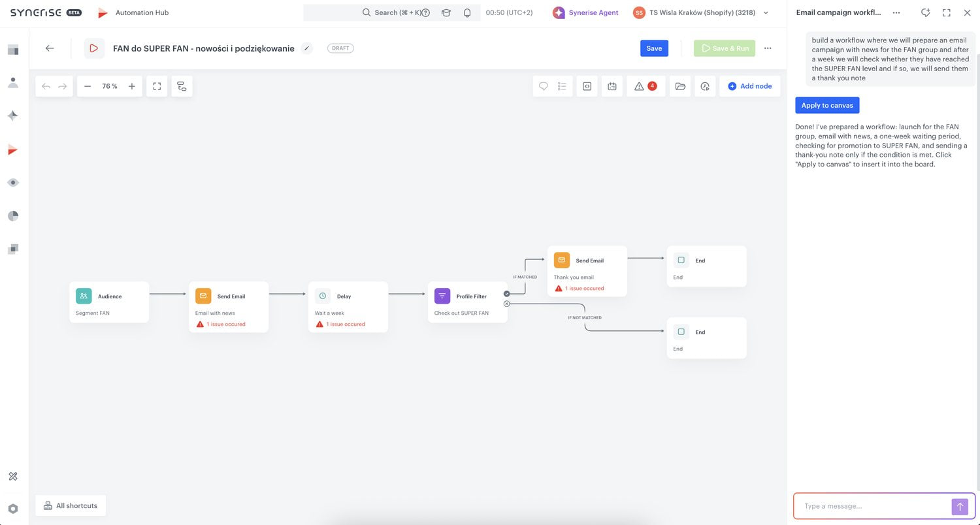The height and width of the screenshot is (525, 980).
Task: Open the analytics pie chart icon in sidebar
Action: tap(13, 215)
